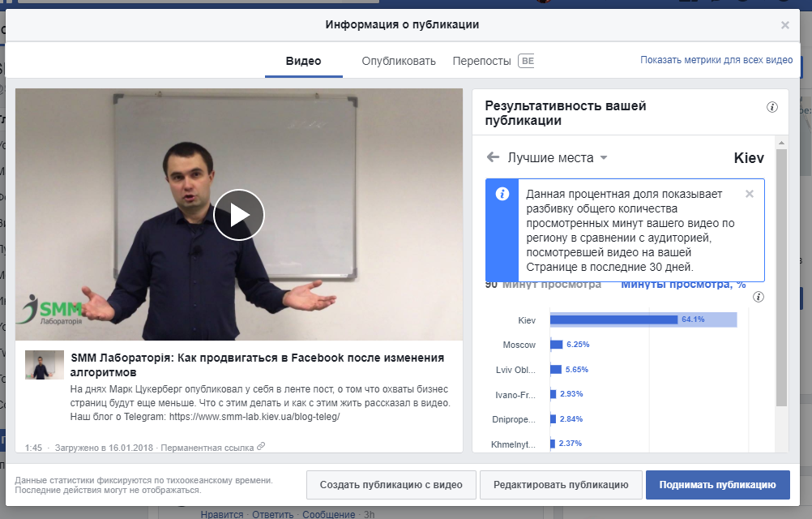This screenshot has height=519, width=812.
Task: Click the 2.93% value for Ivano-Fr
Action: [x=571, y=393]
